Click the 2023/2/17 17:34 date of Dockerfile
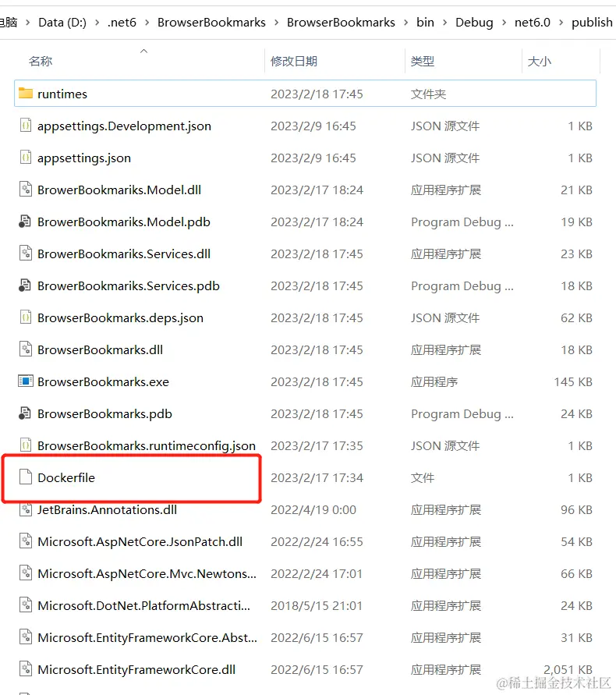 317,477
